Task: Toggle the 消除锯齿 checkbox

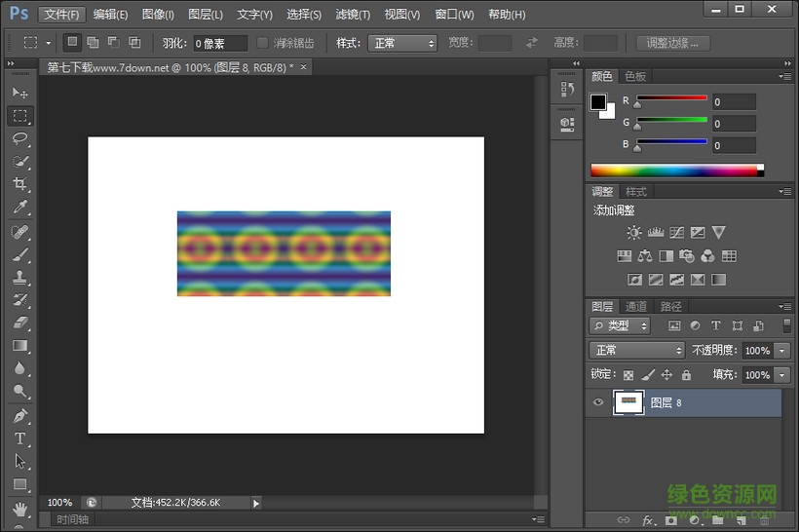Action: 263,43
